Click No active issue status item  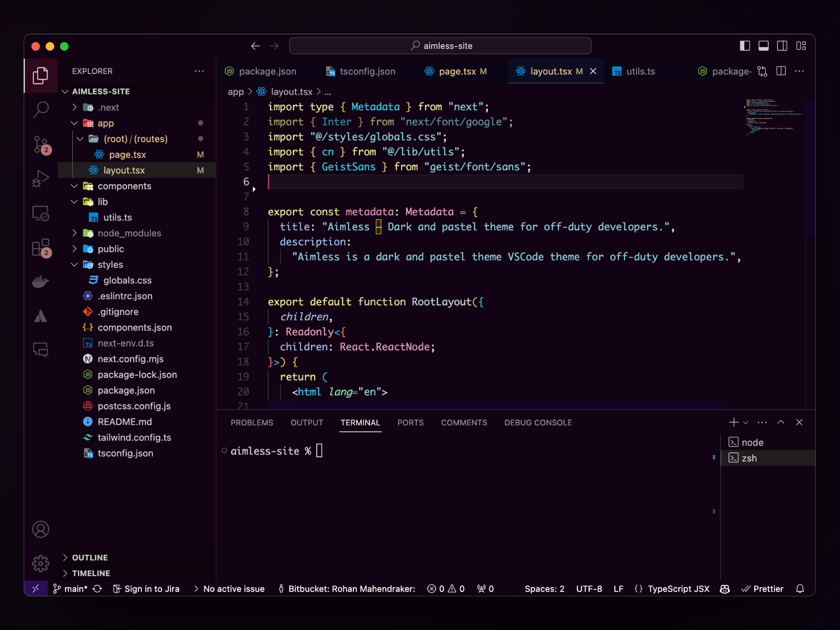click(x=229, y=589)
